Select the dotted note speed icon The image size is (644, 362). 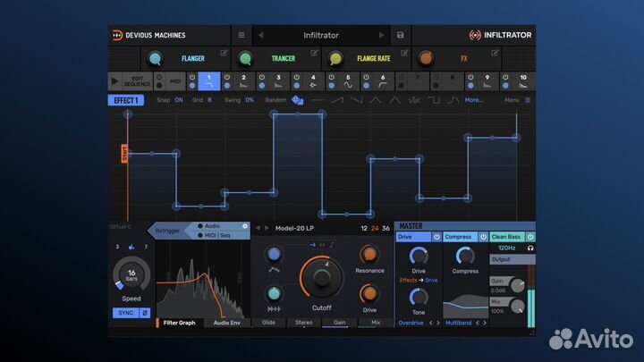[x=131, y=247]
